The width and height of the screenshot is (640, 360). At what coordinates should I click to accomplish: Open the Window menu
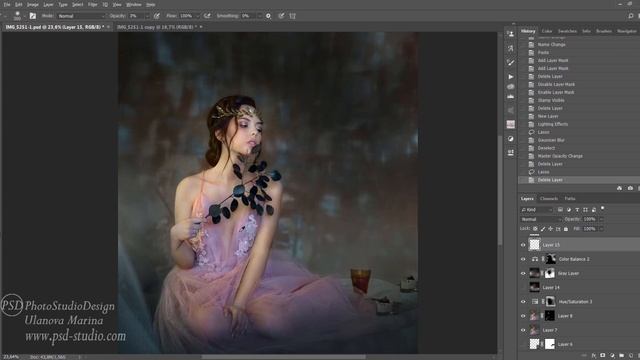(133, 4)
